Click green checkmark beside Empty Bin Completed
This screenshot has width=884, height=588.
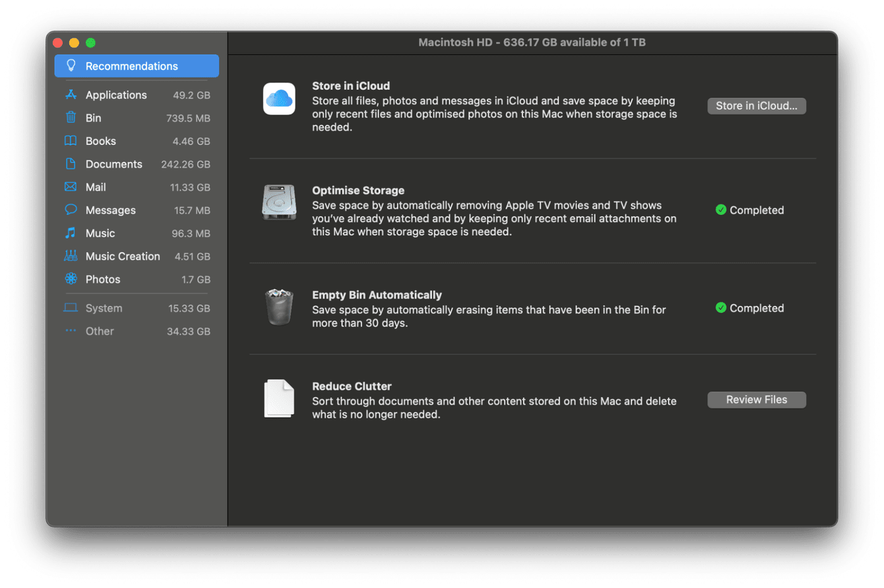tap(721, 308)
